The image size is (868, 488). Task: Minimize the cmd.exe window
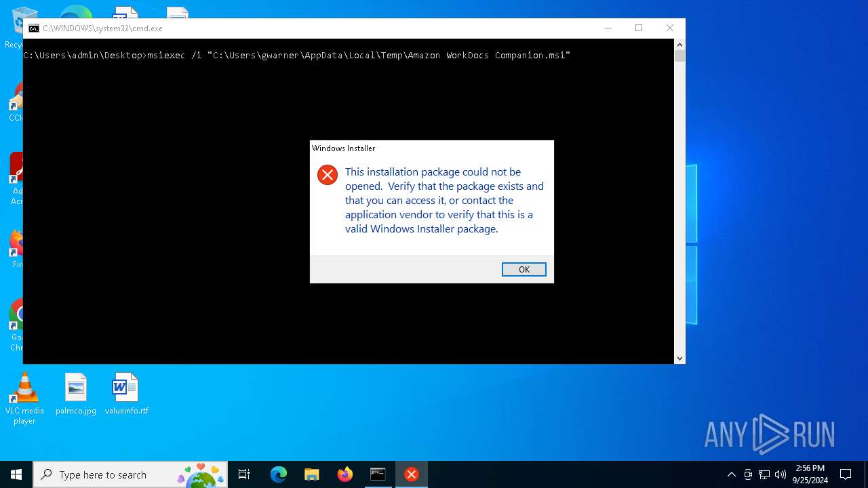608,28
